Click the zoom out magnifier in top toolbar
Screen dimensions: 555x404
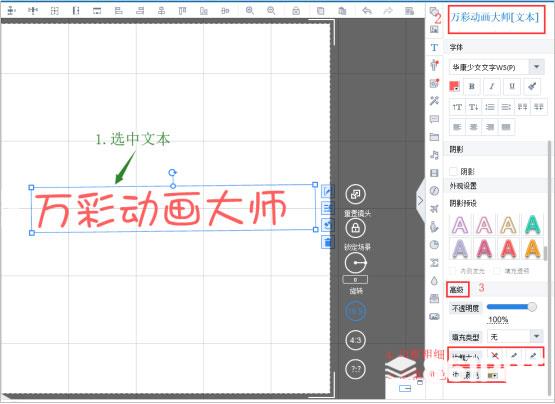point(271,11)
